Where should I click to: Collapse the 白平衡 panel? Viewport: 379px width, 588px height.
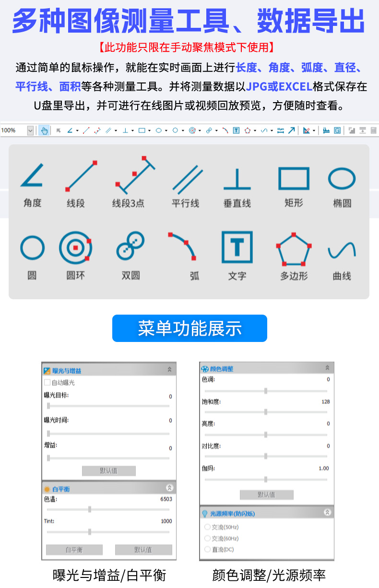169,488
